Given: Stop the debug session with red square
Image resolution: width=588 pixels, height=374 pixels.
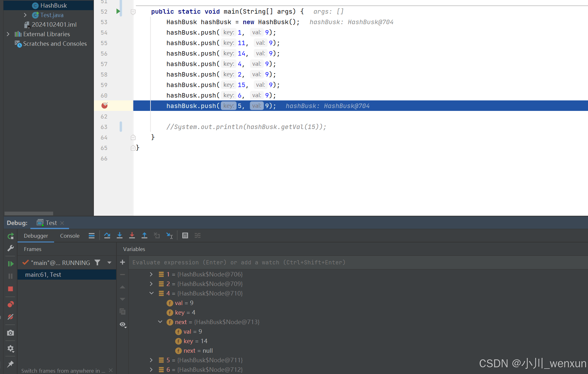Looking at the screenshot, I should [x=10, y=289].
